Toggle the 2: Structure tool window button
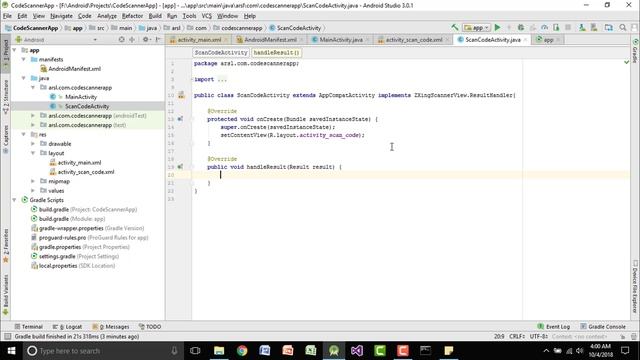This screenshot has width=640, height=360. coord(6,97)
